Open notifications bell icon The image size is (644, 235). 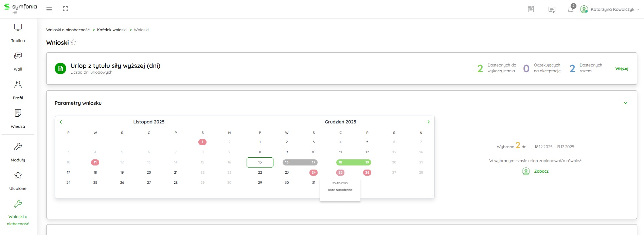point(571,9)
